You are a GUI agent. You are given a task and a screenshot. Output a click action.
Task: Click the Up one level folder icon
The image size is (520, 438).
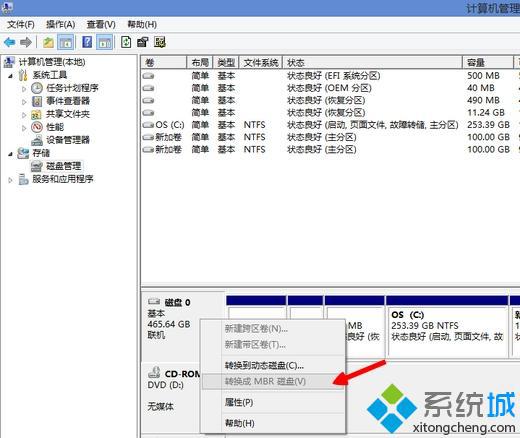click(x=49, y=42)
